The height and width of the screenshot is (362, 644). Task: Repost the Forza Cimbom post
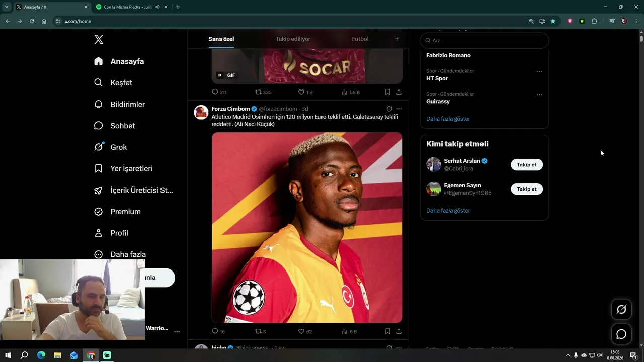coord(260,331)
